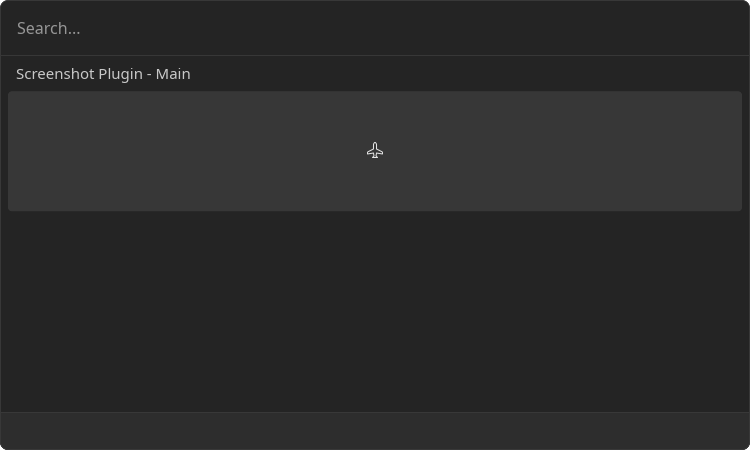Select the Screenshot Plugin - Main header

103,74
